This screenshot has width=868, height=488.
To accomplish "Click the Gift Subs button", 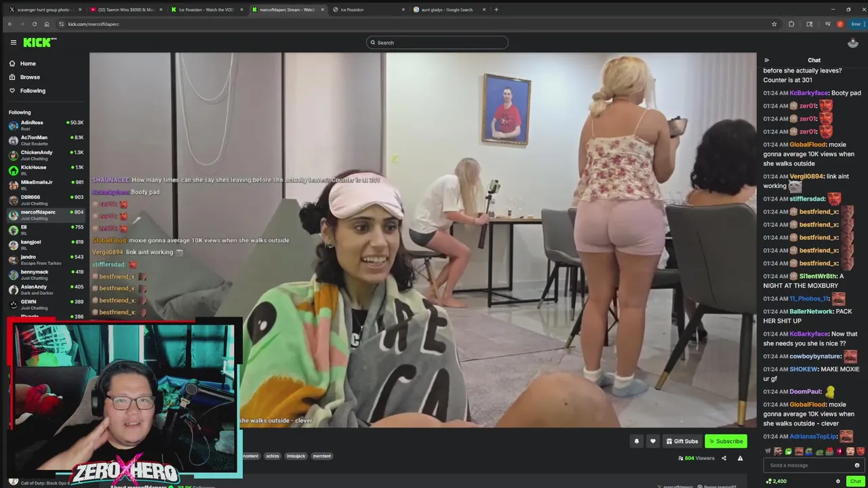I will 682,441.
